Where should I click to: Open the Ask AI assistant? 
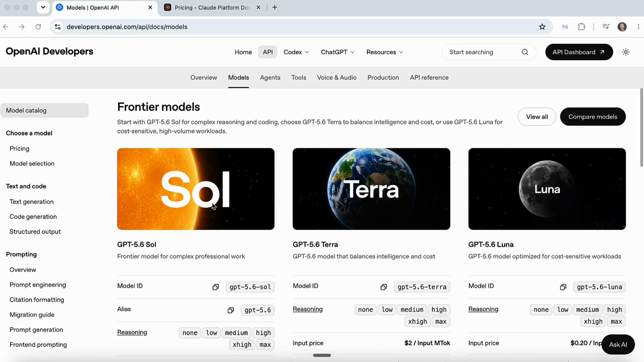pyautogui.click(x=618, y=344)
